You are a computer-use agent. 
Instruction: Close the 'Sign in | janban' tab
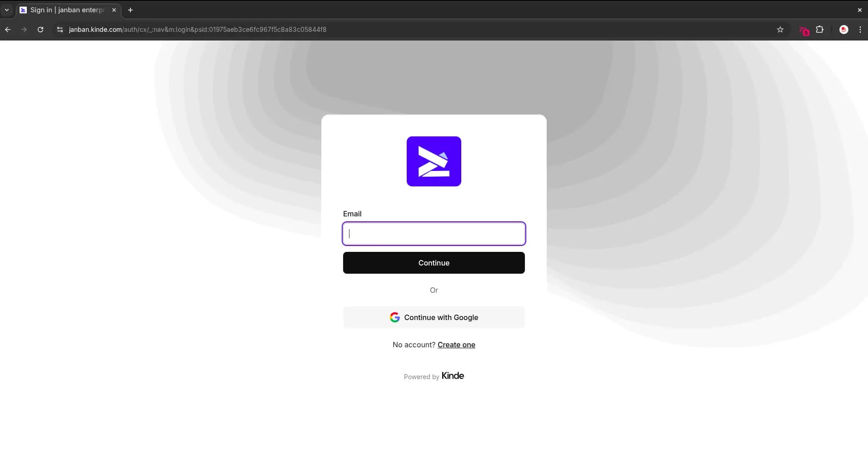[114, 10]
